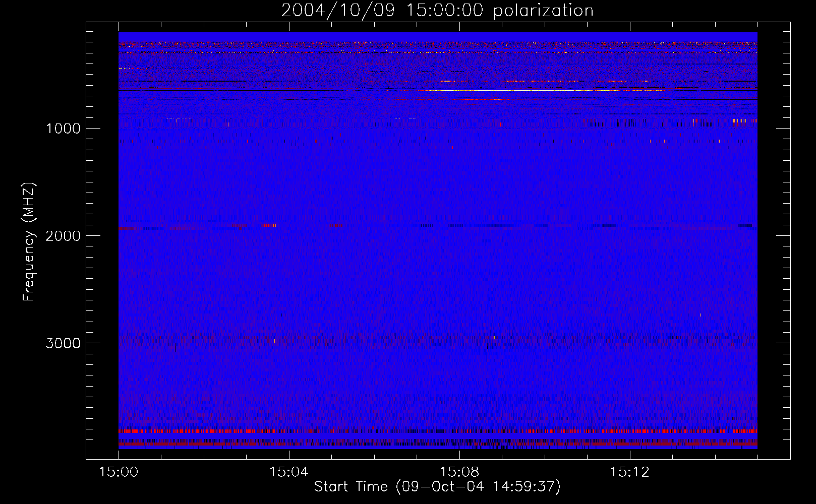Viewport: 816px width, 504px height.
Task: Click the 1000 frequency tick label
Action: tap(63, 129)
